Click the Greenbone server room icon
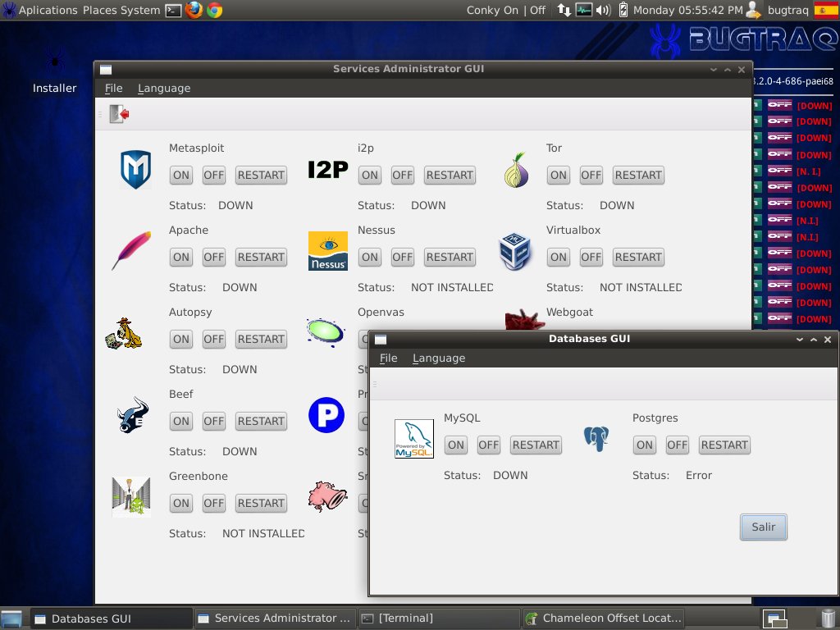The width and height of the screenshot is (840, 630). coord(131,496)
